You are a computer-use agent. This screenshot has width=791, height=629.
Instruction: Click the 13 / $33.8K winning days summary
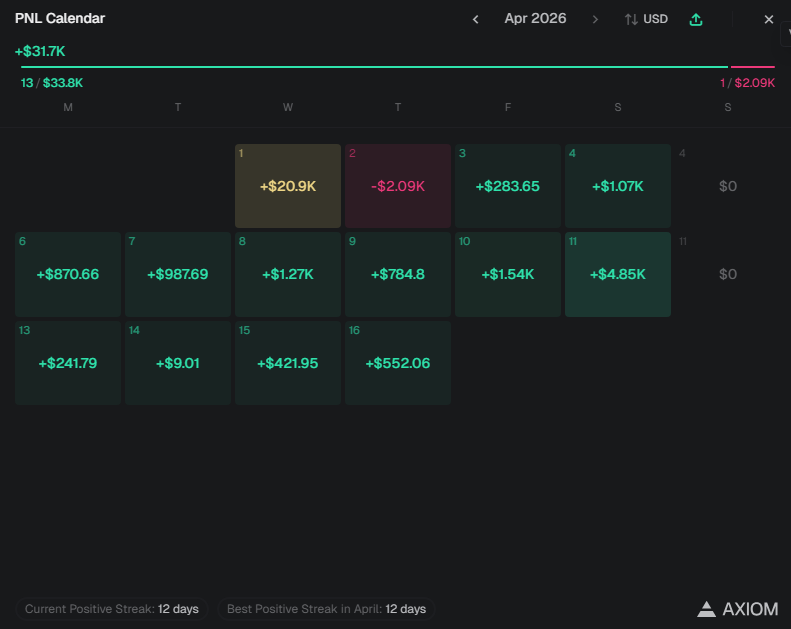point(51,83)
